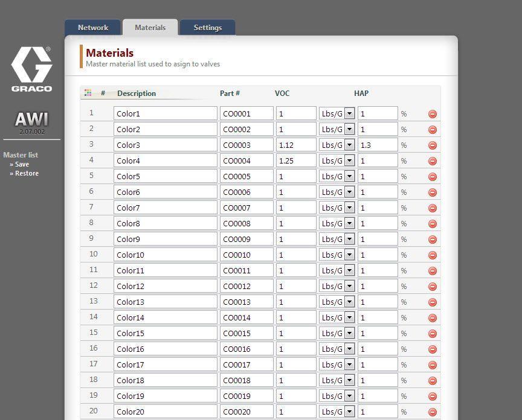Click the AWI 2.07.002 version label

pyautogui.click(x=31, y=123)
